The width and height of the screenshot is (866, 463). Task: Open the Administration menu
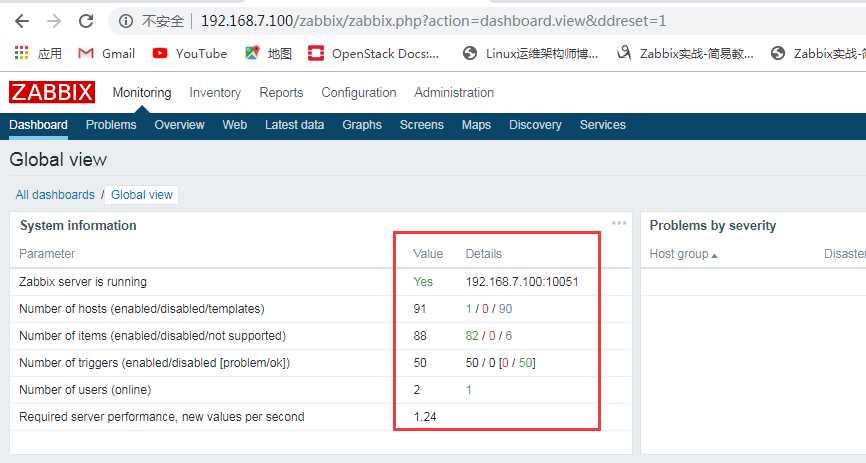tap(454, 92)
